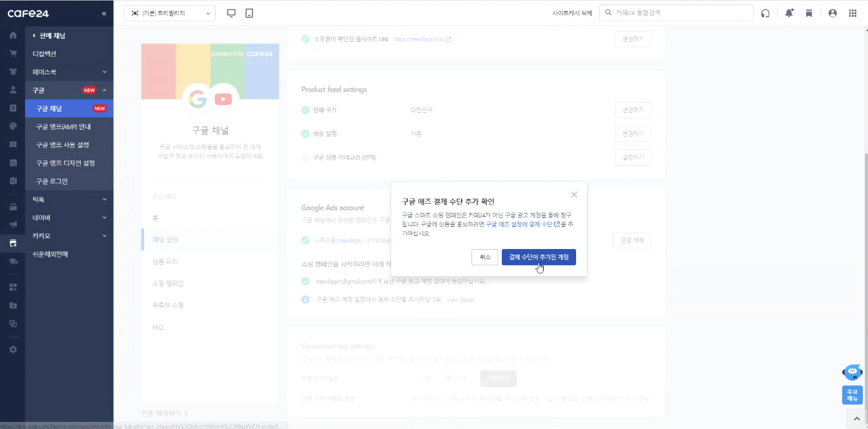
Task: Click 취소 button in dialog
Action: click(x=485, y=257)
